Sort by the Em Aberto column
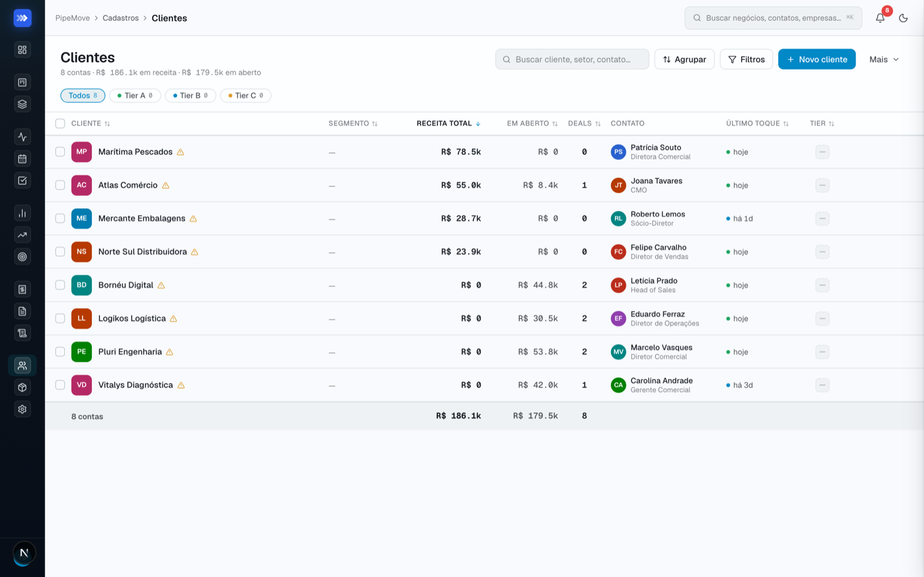The width and height of the screenshot is (924, 577). pos(532,124)
